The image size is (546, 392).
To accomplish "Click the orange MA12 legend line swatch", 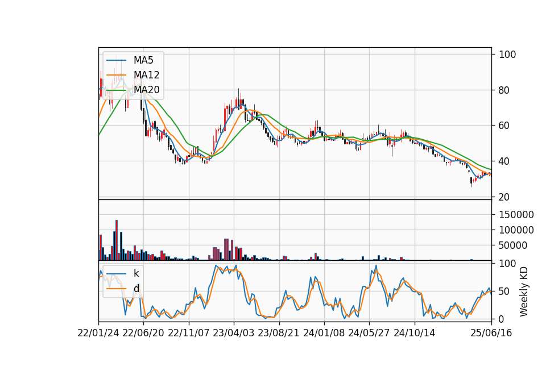I will (x=116, y=75).
